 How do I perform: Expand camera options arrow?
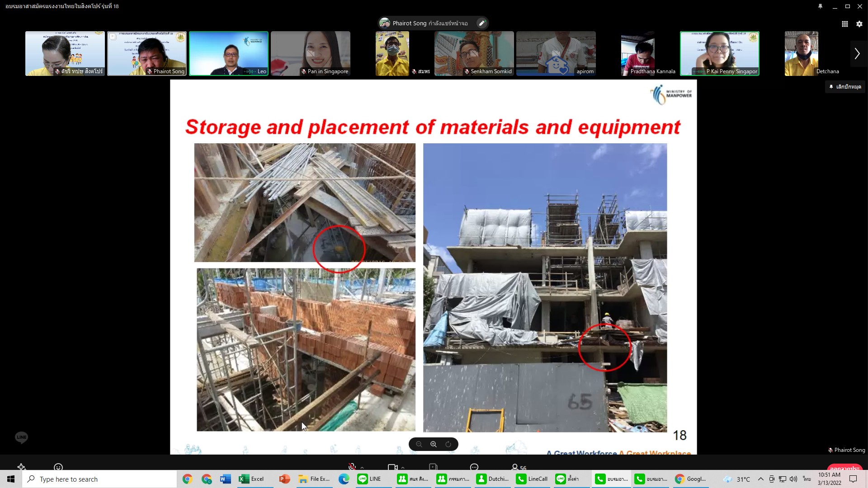(x=403, y=468)
